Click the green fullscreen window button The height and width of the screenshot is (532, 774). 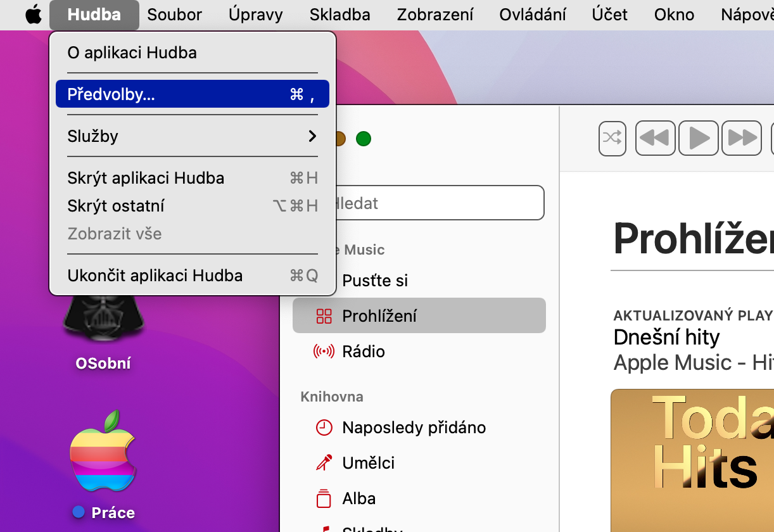pos(363,139)
